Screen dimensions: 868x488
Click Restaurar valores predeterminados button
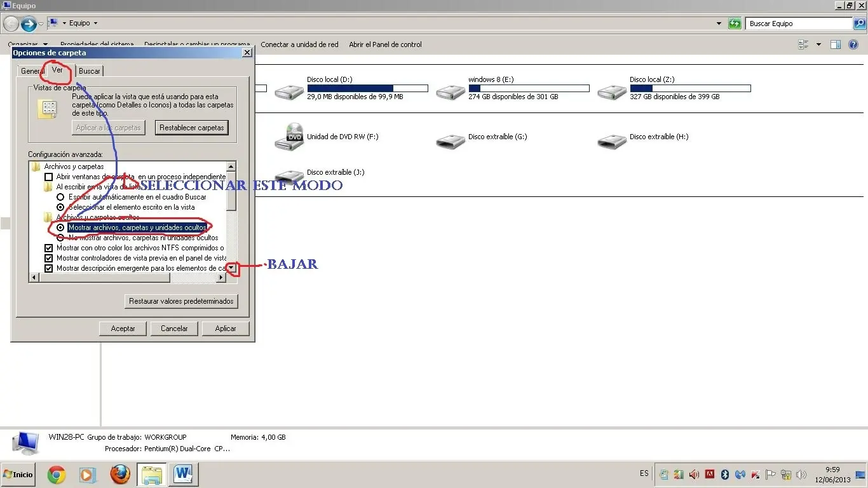182,301
